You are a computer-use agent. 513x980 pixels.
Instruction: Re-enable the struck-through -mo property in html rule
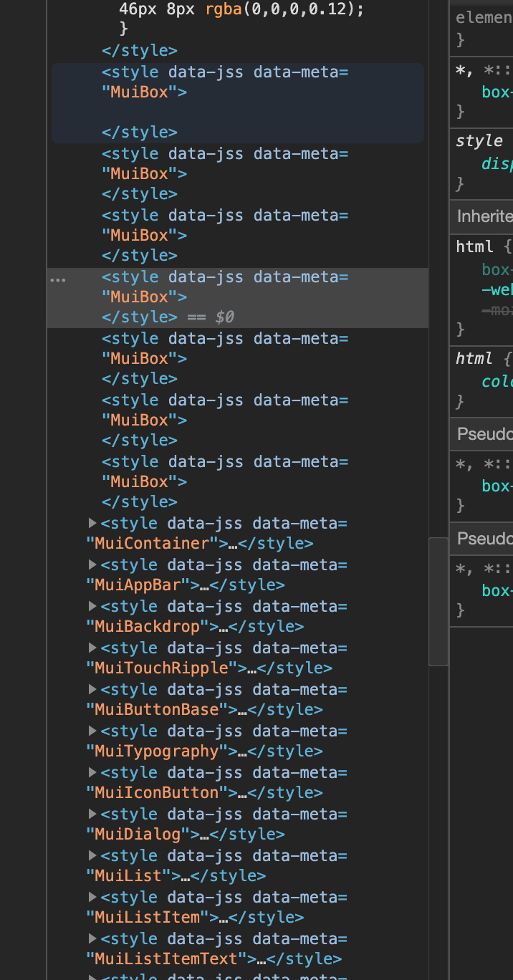pos(498,310)
